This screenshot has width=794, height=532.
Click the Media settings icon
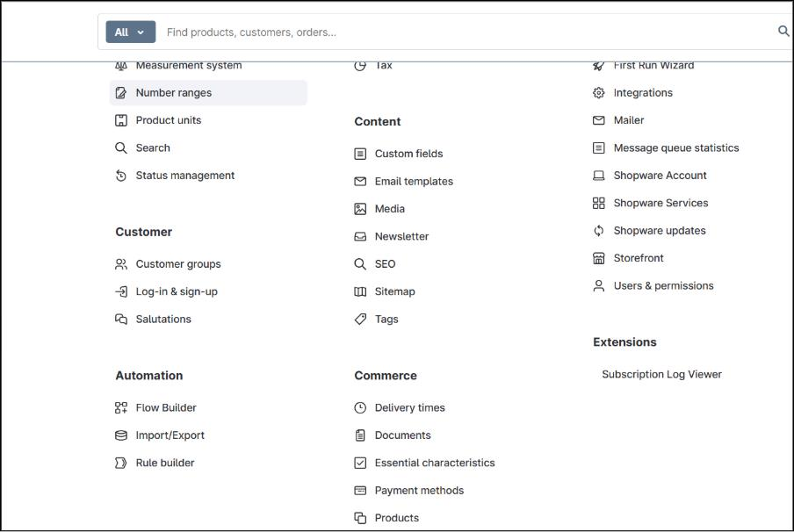coord(359,209)
